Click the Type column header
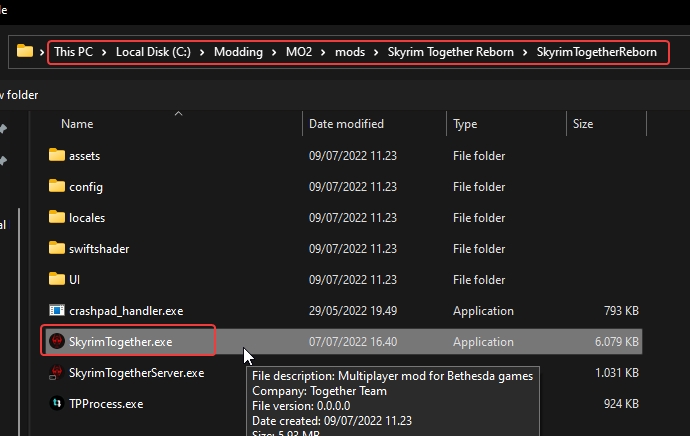 pos(465,124)
